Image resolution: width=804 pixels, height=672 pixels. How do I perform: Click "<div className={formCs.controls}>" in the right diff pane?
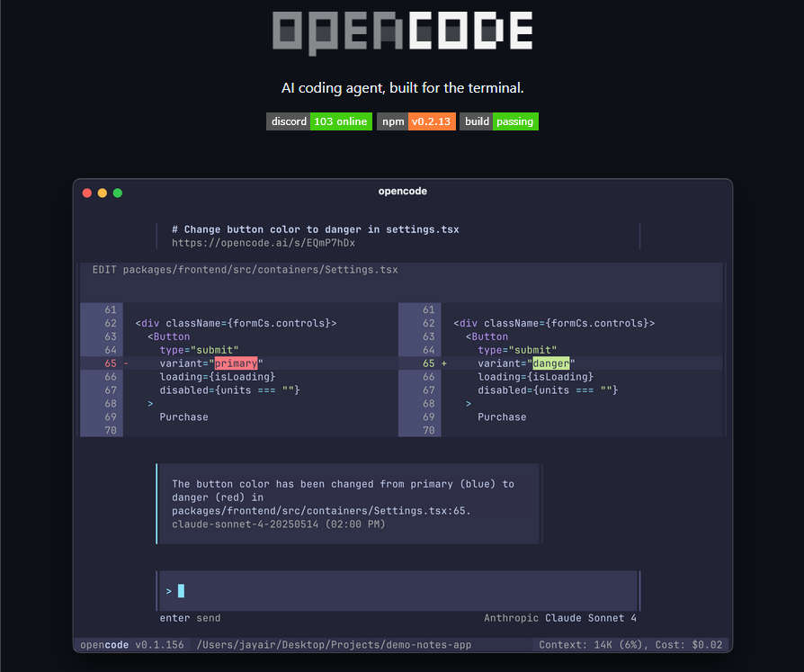(554, 323)
